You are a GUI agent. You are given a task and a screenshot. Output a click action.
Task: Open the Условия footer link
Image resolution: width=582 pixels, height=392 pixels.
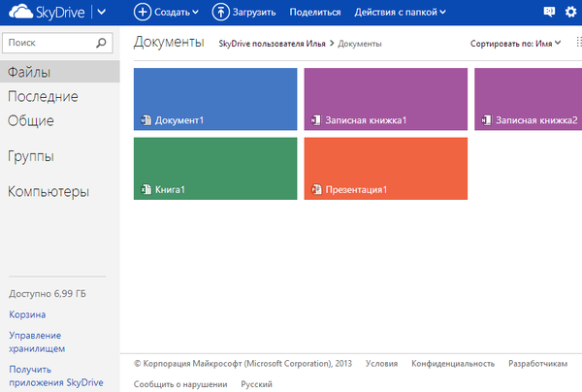tap(381, 364)
